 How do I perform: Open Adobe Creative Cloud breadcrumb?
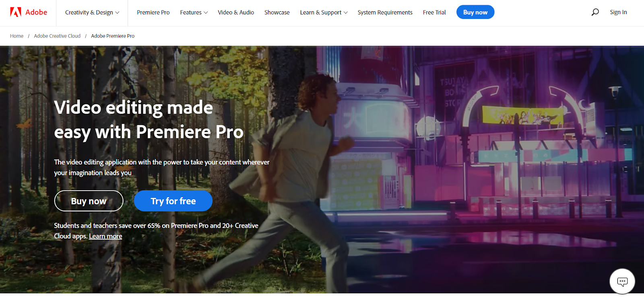click(57, 36)
